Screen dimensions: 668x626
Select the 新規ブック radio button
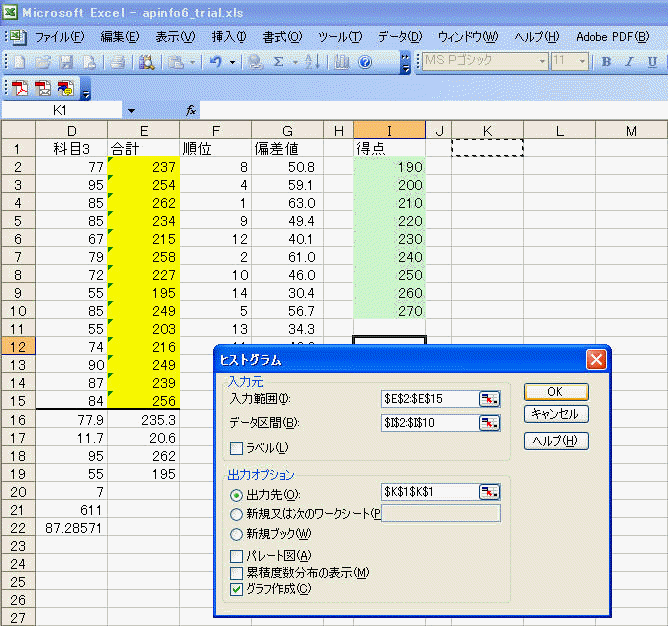(236, 533)
